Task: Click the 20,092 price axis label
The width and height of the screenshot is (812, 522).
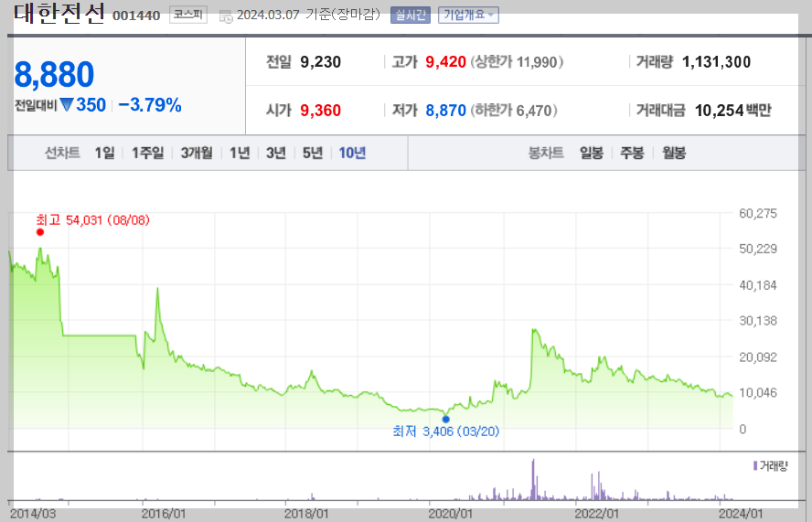Action: point(758,357)
